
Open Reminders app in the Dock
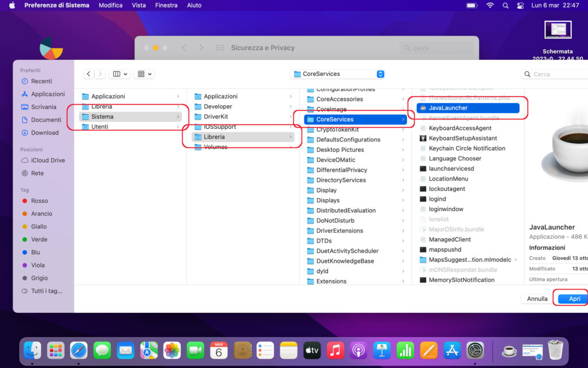click(265, 351)
